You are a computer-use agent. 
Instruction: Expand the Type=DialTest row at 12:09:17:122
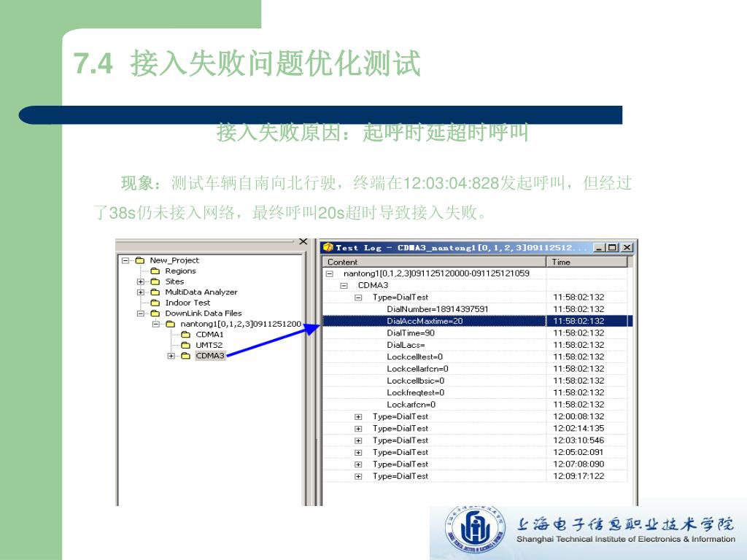click(358, 476)
